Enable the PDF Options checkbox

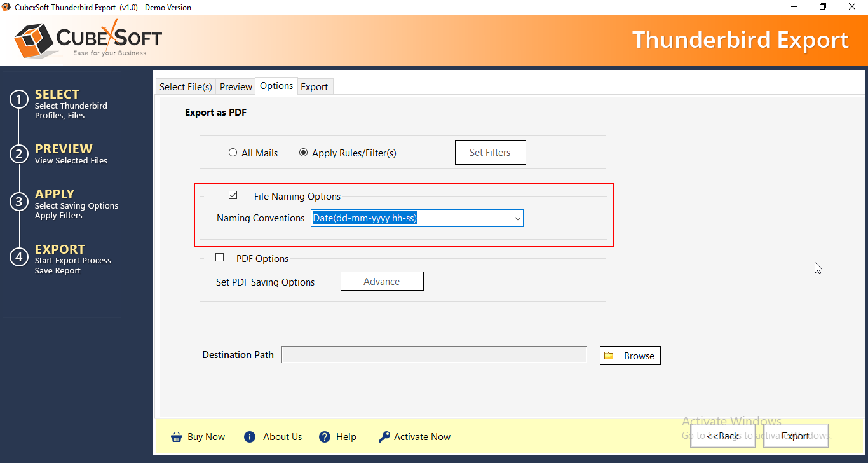pos(220,258)
